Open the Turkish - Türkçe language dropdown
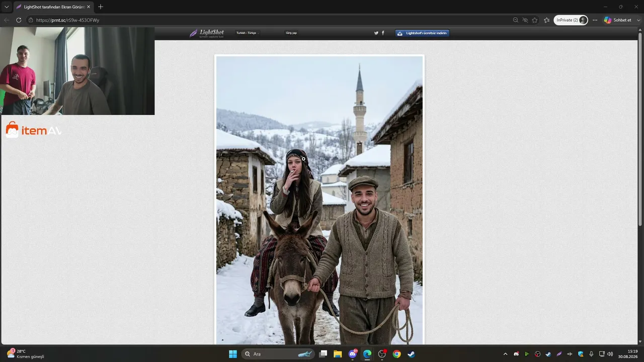 point(247,33)
